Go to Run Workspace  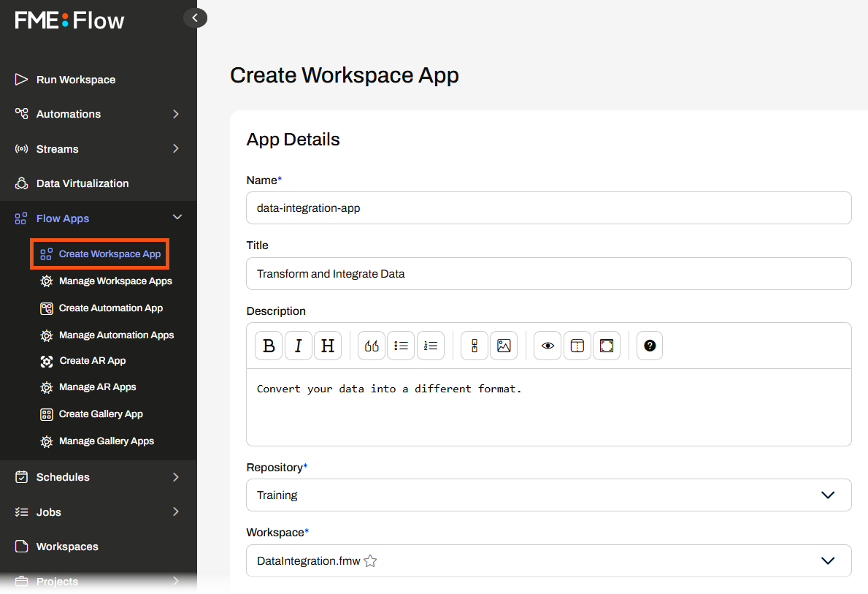point(76,80)
